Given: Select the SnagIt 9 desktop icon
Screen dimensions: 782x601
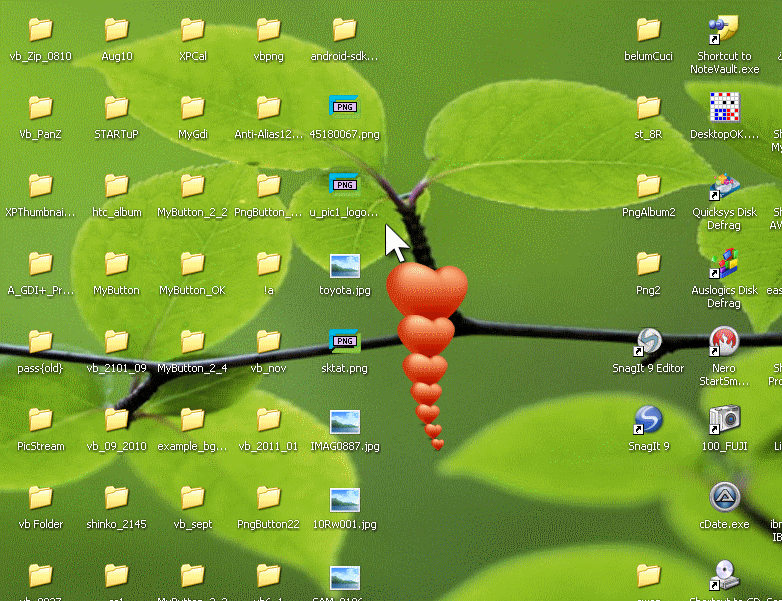Looking at the screenshot, I should coord(648,421).
